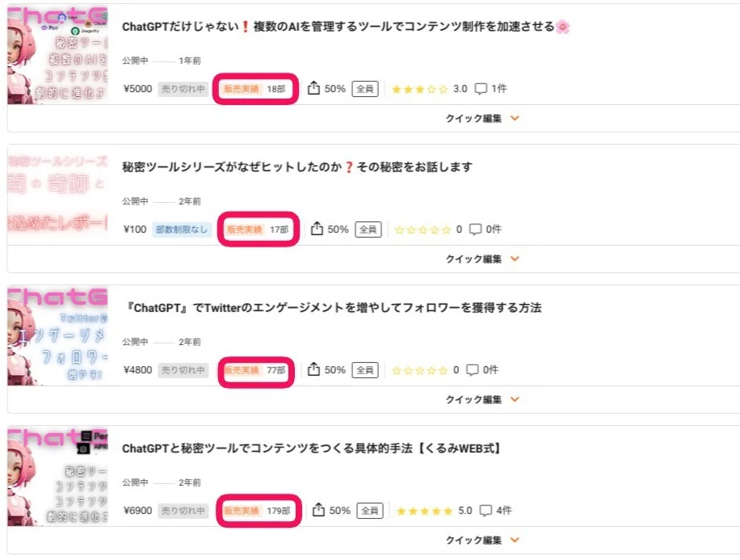This screenshot has width=740, height=560.
Task: Expand クイック編集 for the Twitter engagement listing
Action: point(482,399)
